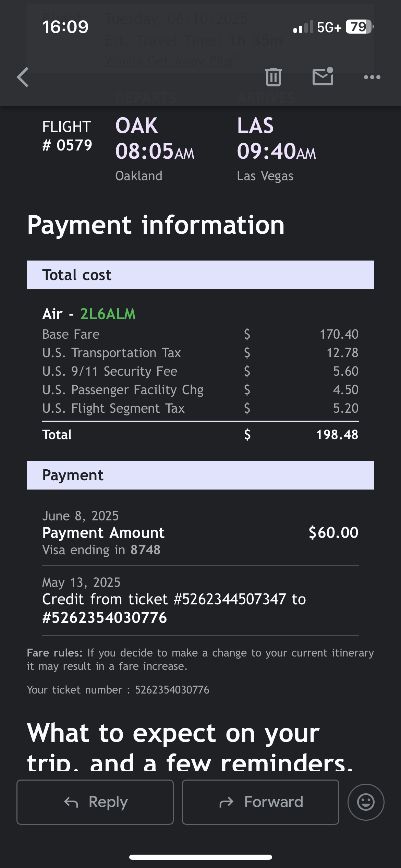Tap the Total cost section header
Screen dimensions: 401x868
coord(200,275)
